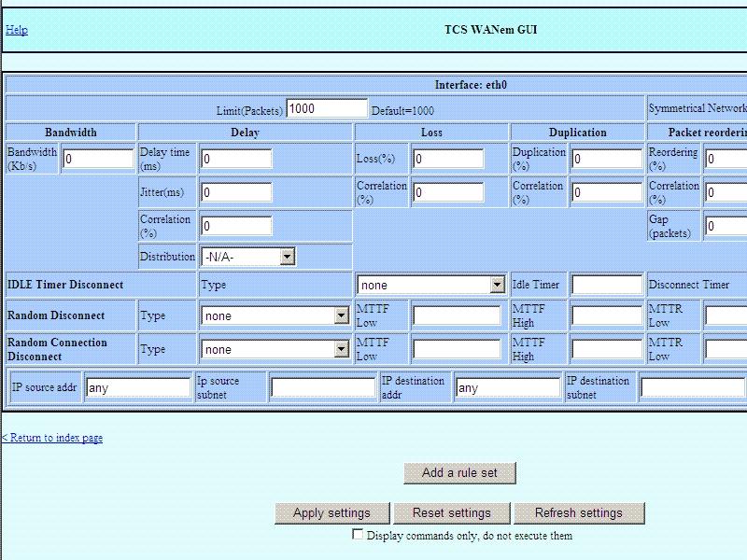Viewport: 747px width, 560px height.
Task: Click the Ip source subnet field
Action: [323, 387]
